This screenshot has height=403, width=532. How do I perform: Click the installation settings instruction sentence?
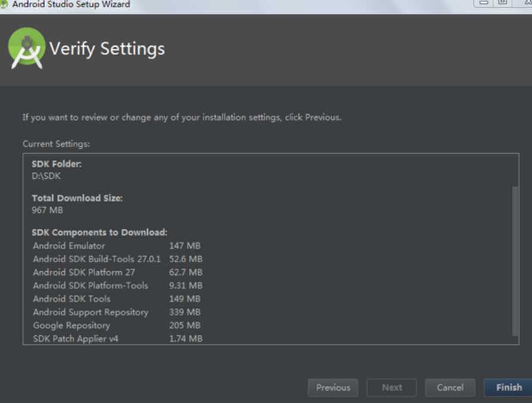[x=182, y=118]
